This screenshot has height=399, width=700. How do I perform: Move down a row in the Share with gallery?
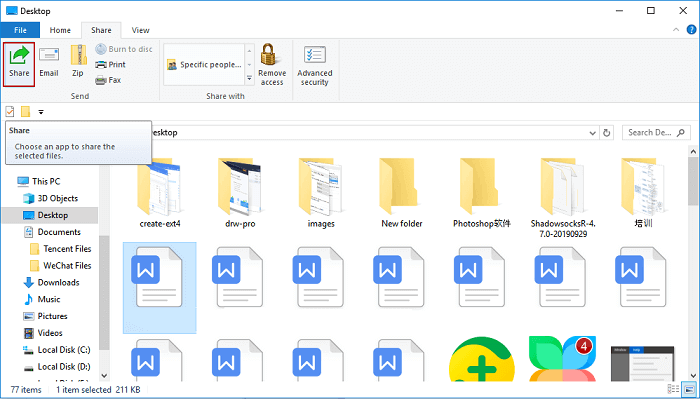click(x=250, y=65)
